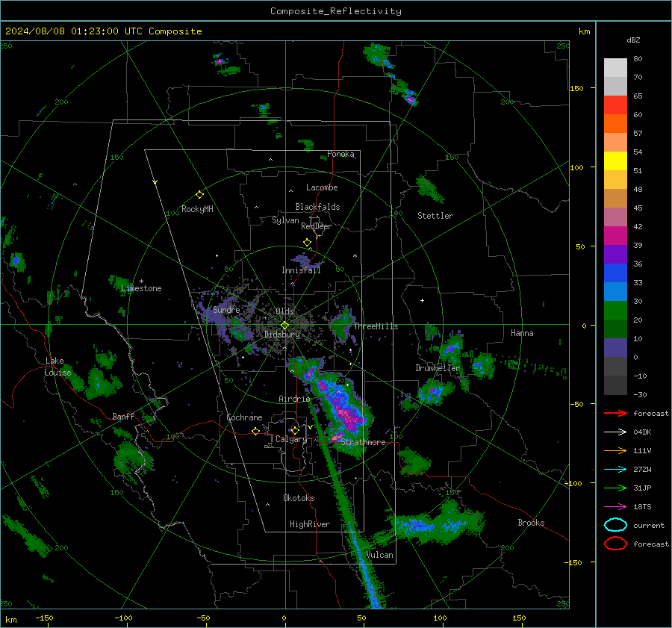This screenshot has width=672, height=628.
Task: Click the Sundre city label
Action: 226,310
